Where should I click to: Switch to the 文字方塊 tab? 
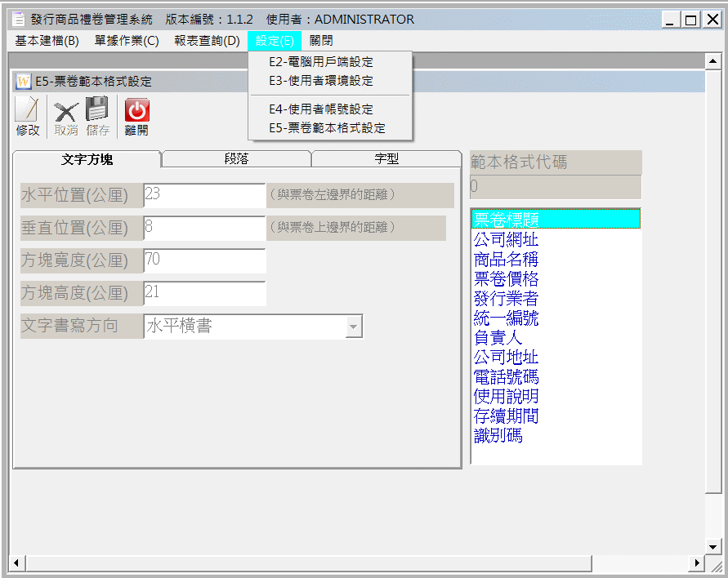tap(87, 159)
